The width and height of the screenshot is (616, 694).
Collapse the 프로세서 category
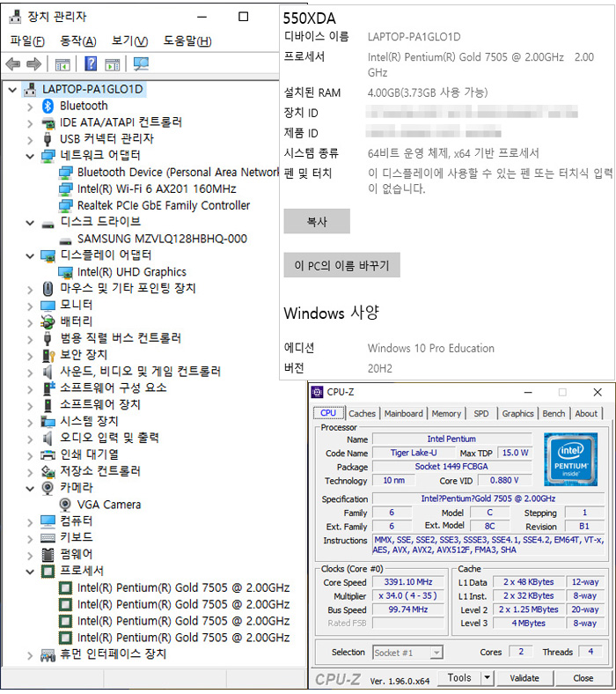tap(30, 572)
